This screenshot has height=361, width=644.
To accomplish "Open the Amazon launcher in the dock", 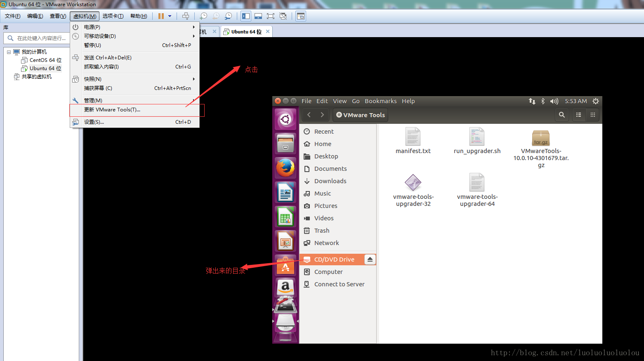I will (x=285, y=287).
